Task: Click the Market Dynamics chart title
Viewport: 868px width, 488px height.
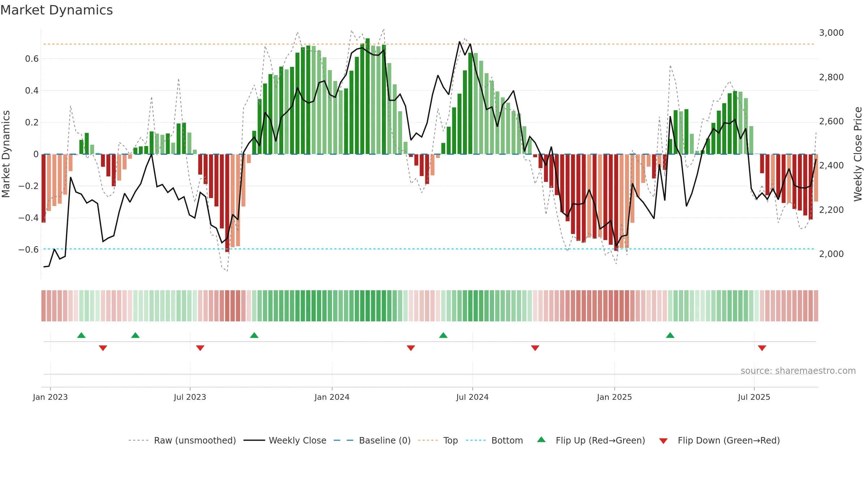Action: (57, 10)
